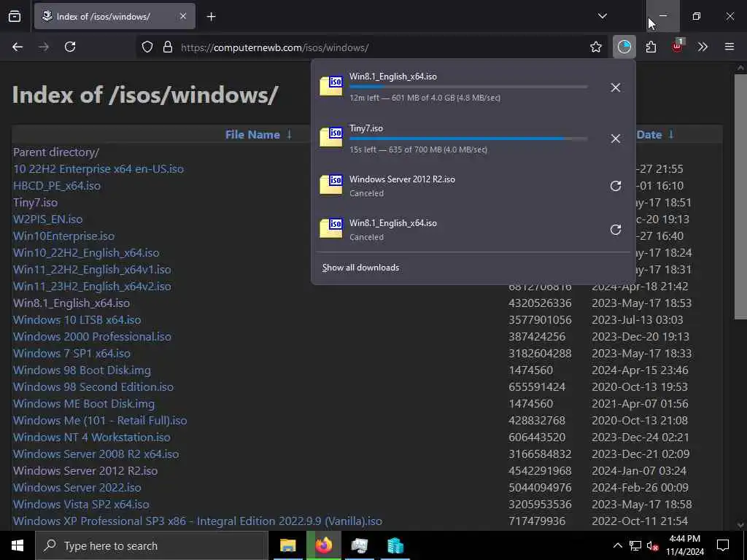The width and height of the screenshot is (747, 560).
Task: Open Tiny7.iso file icon in downloads
Action: tap(332, 138)
